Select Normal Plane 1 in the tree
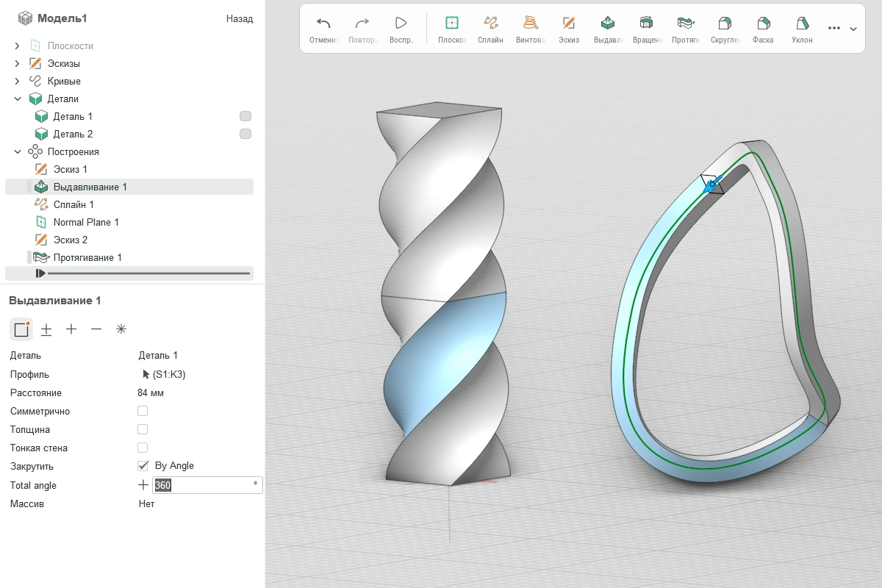882x588 pixels. pyautogui.click(x=85, y=222)
